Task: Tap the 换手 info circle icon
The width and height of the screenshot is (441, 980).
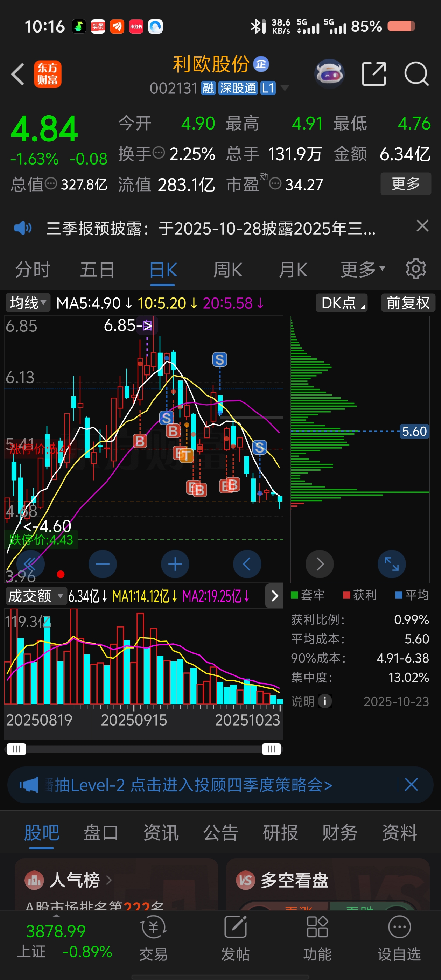Action: click(x=159, y=153)
